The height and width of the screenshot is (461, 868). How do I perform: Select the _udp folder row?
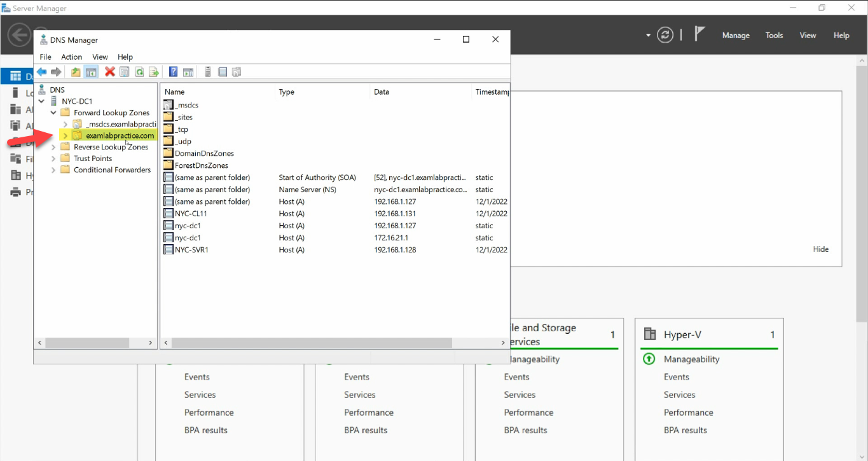point(335,141)
